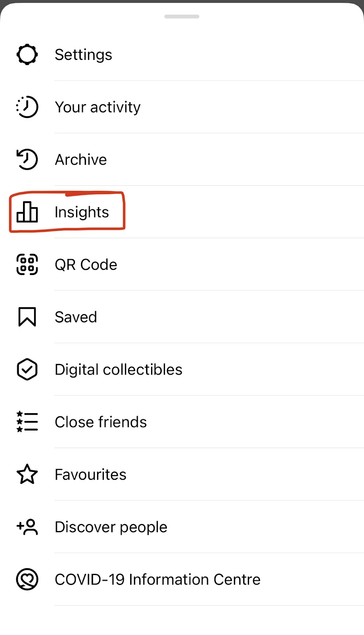
Task: Tap the COVID-19 heart icon
Action: point(27,579)
